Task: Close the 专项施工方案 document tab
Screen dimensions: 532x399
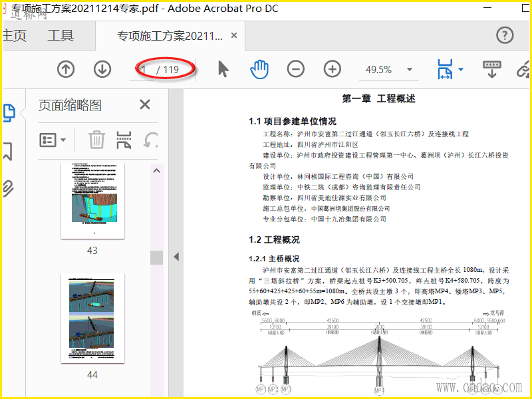Action: (234, 35)
